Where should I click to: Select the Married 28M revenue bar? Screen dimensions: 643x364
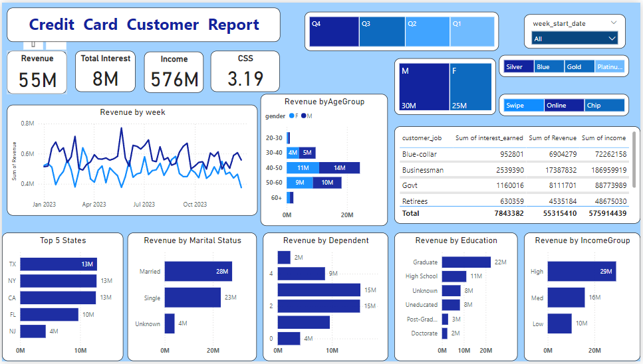(x=198, y=272)
